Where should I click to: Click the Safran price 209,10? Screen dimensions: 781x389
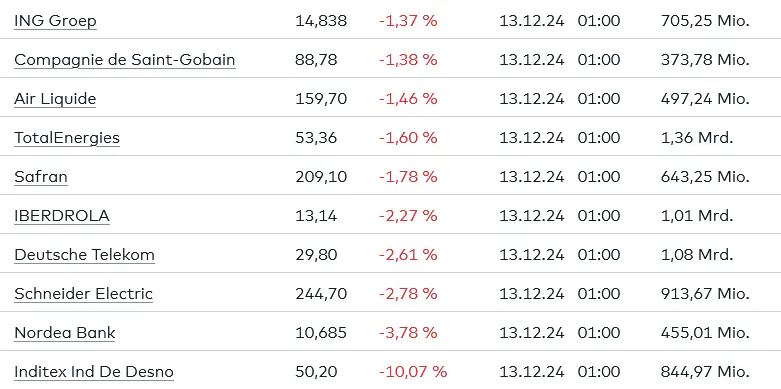click(321, 177)
